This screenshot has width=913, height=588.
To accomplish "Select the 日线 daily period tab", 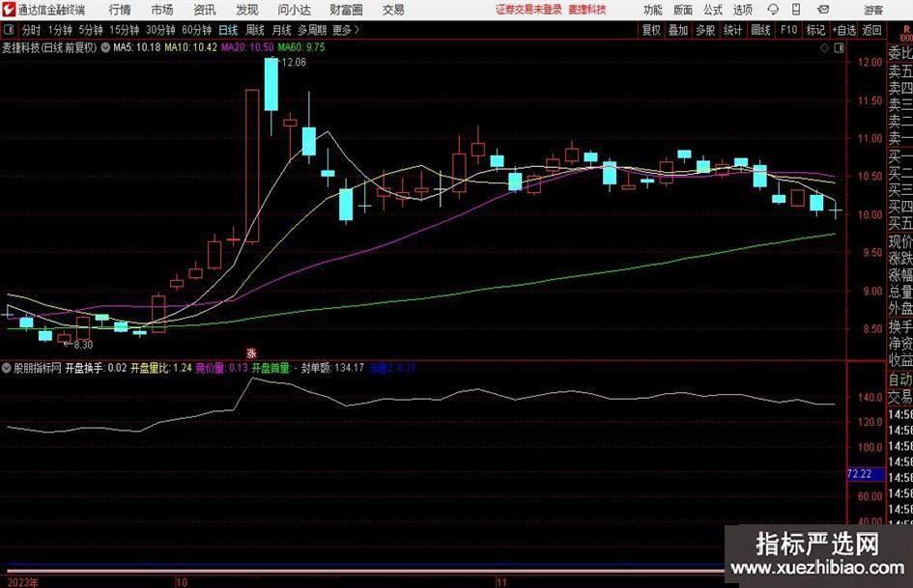I will click(x=228, y=30).
